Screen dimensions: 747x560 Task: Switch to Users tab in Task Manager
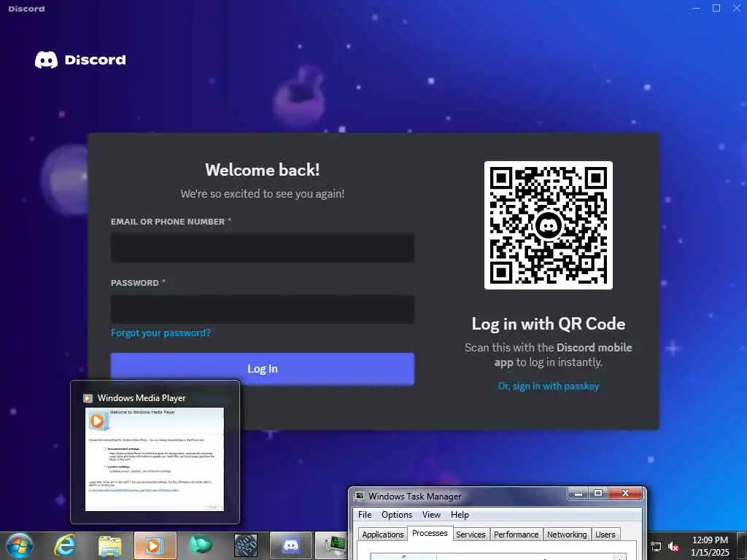605,534
